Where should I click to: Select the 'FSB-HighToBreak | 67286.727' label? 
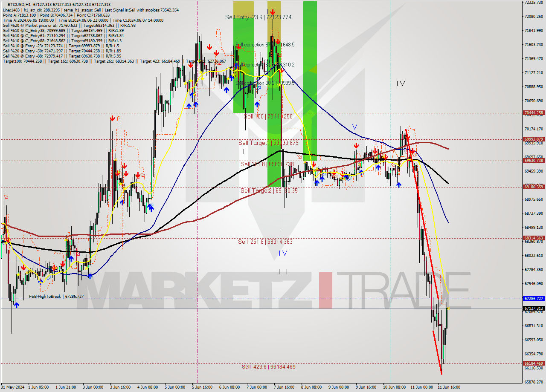point(56,296)
